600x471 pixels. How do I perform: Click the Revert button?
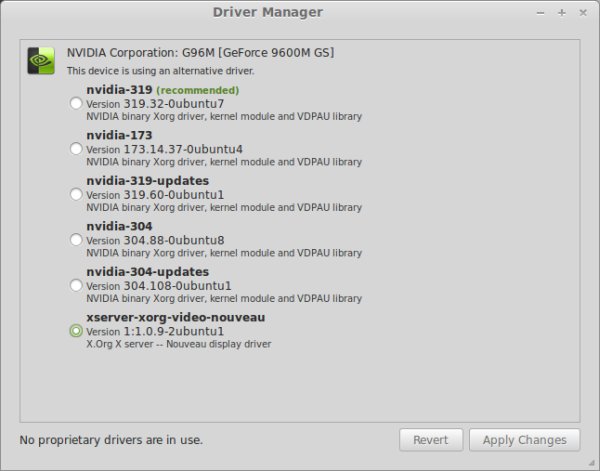coord(431,440)
